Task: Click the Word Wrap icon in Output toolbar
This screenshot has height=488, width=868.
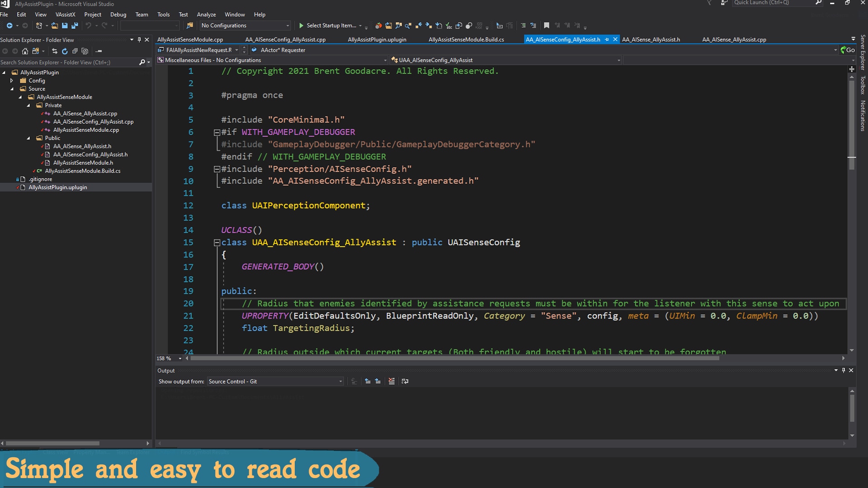Action: pyautogui.click(x=405, y=381)
